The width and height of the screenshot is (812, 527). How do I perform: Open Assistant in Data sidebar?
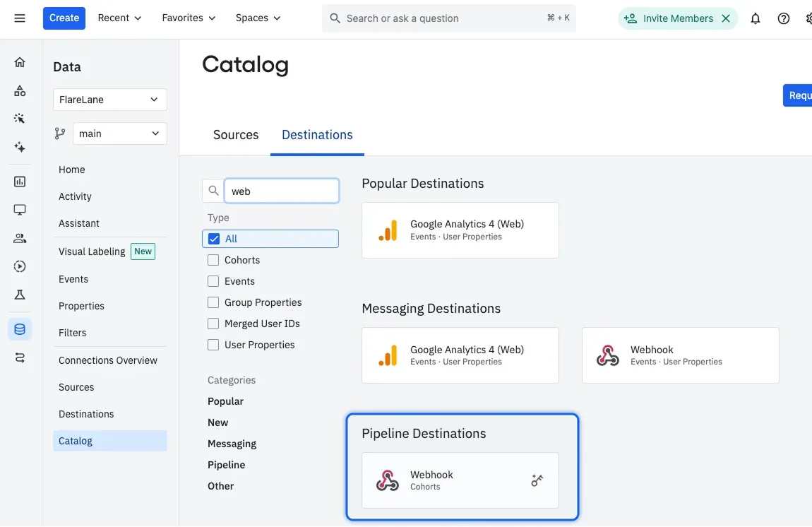[78, 223]
